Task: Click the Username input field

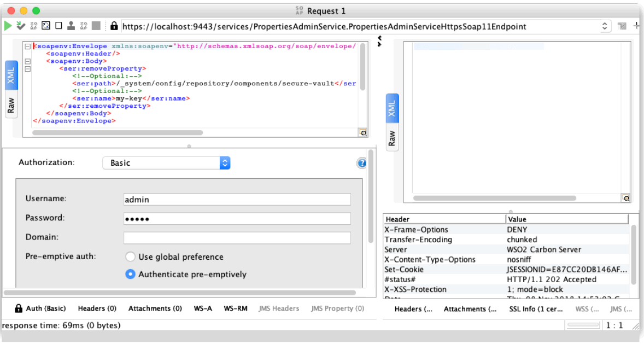Action: click(237, 200)
